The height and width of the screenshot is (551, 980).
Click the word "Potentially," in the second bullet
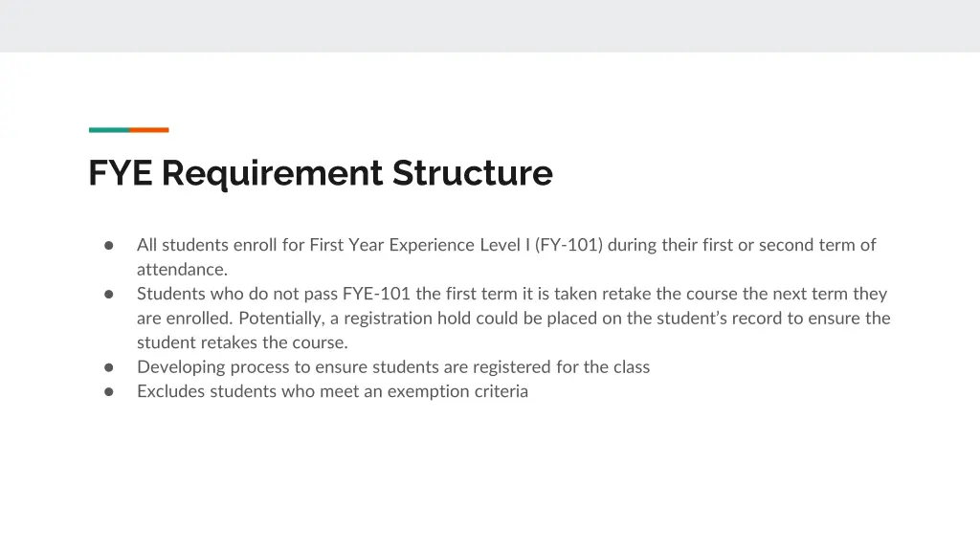point(282,319)
